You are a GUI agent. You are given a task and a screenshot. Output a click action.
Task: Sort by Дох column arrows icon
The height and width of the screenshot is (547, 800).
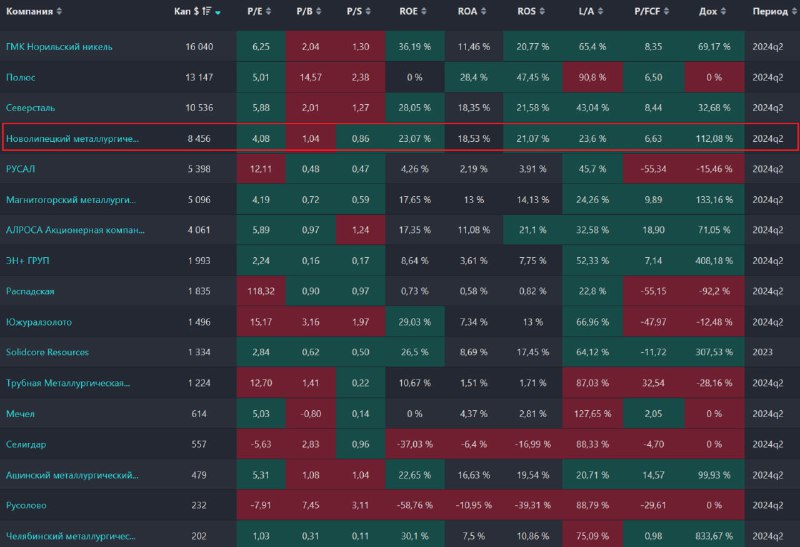tap(723, 11)
